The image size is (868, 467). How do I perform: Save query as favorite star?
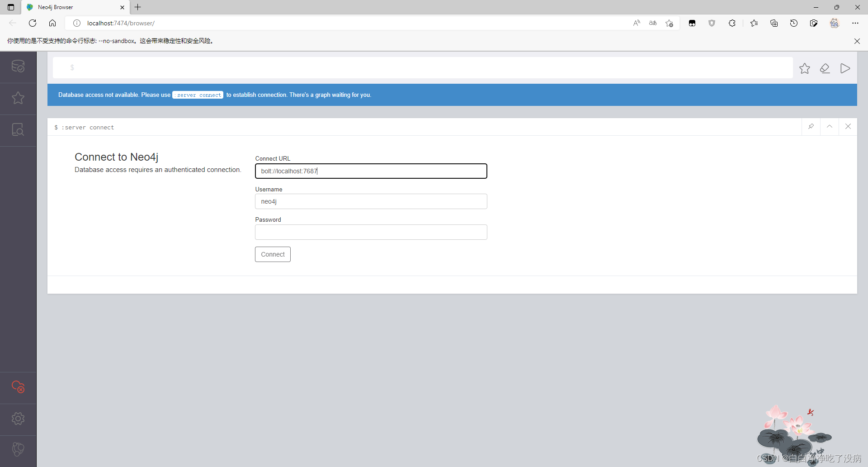[805, 68]
